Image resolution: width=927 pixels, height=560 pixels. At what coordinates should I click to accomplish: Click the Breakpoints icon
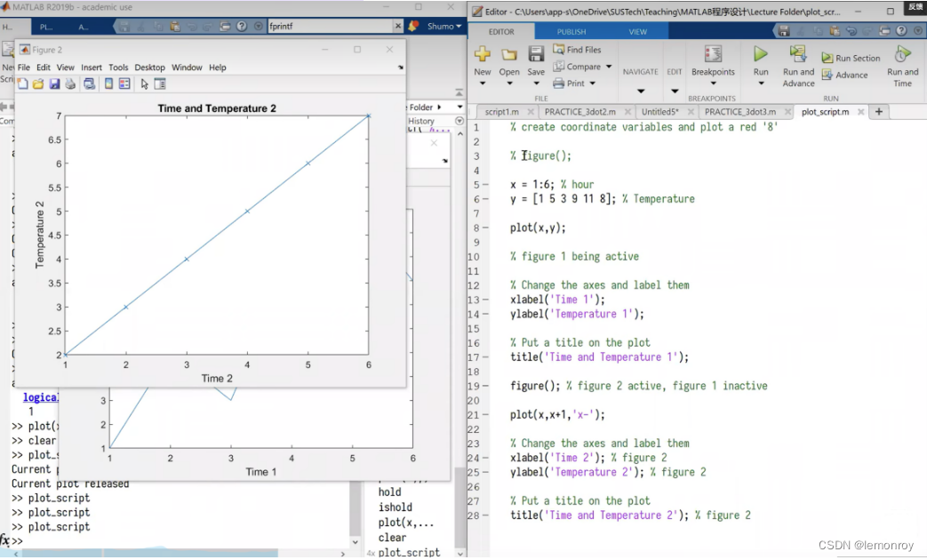(713, 54)
